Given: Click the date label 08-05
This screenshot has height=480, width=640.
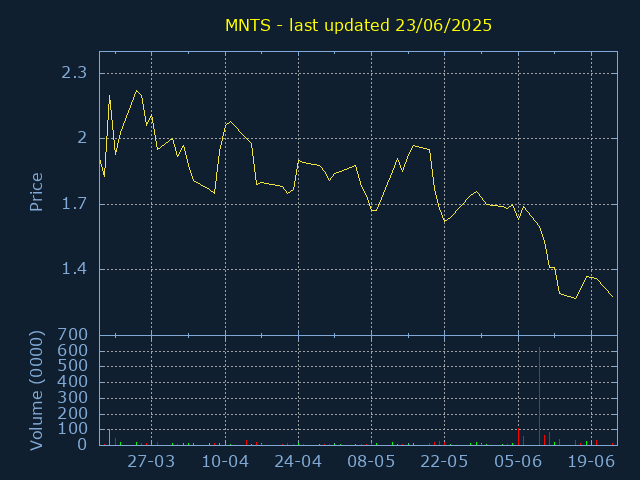Looking at the screenshot, I should (371, 462).
